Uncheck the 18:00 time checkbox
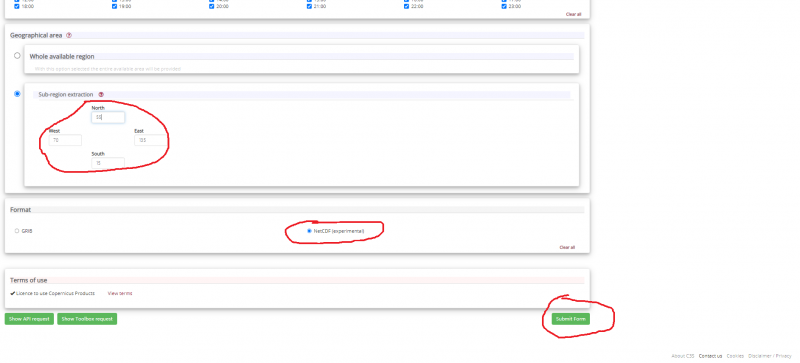 [x=17, y=7]
